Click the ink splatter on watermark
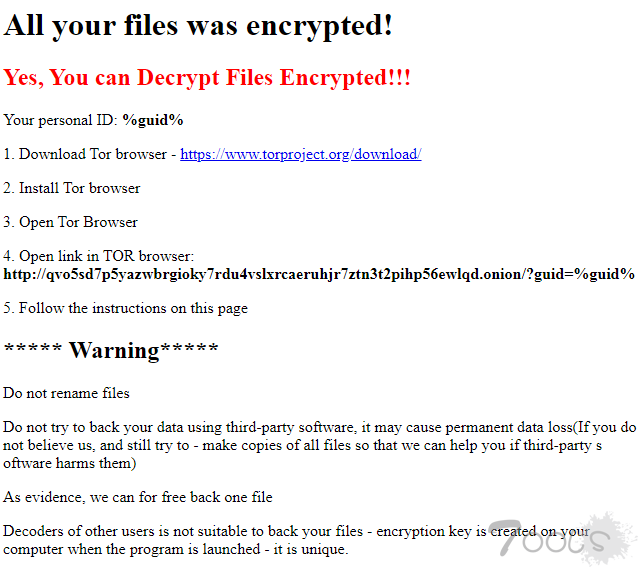Screen dimensions: 643x572 point(608,537)
